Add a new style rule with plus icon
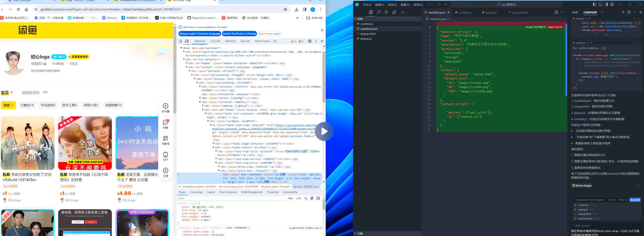This screenshot has width=644, height=236. tap(306, 198)
